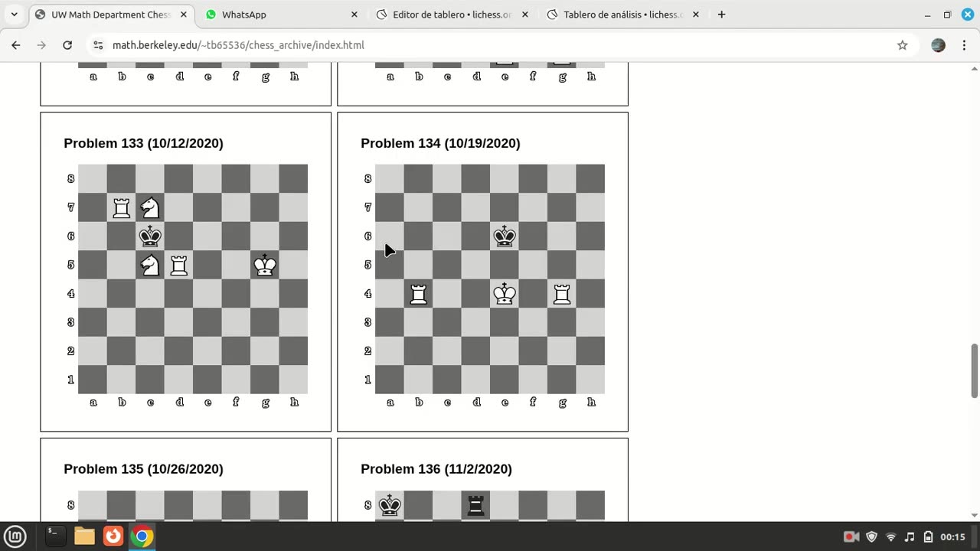This screenshot has height=551, width=980.
Task: Click black king on a8 in Problem 136
Action: [390, 505]
